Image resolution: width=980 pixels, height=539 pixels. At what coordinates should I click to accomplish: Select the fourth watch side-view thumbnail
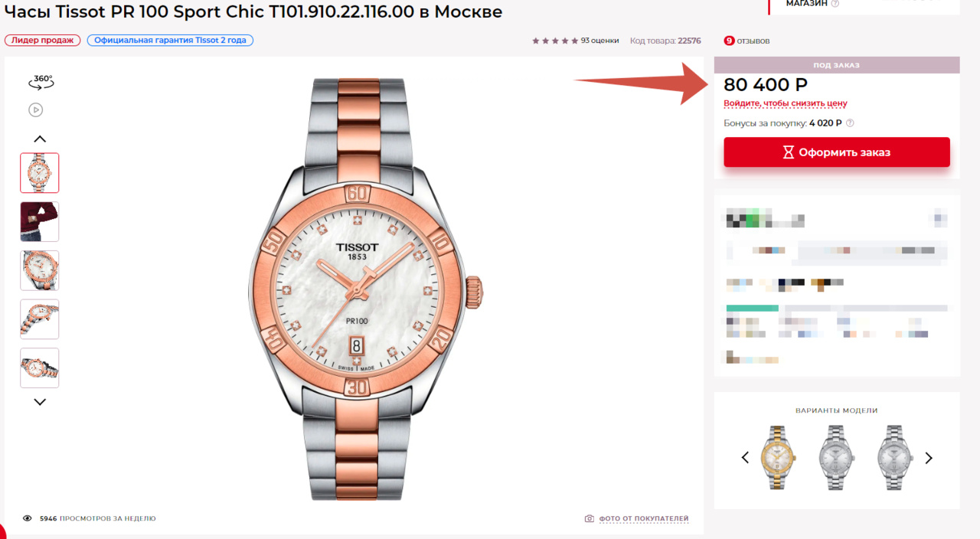tap(40, 319)
